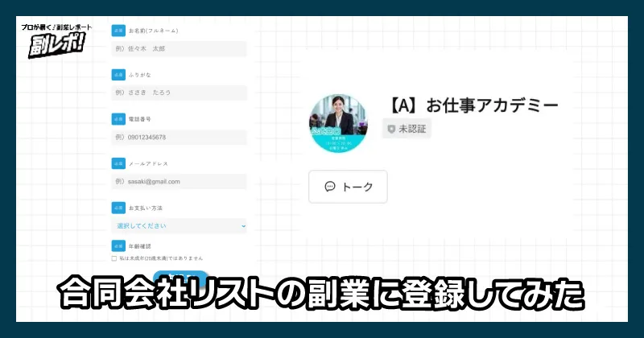Click the 未認証 badge
The height and width of the screenshot is (338, 644).
pos(407,129)
